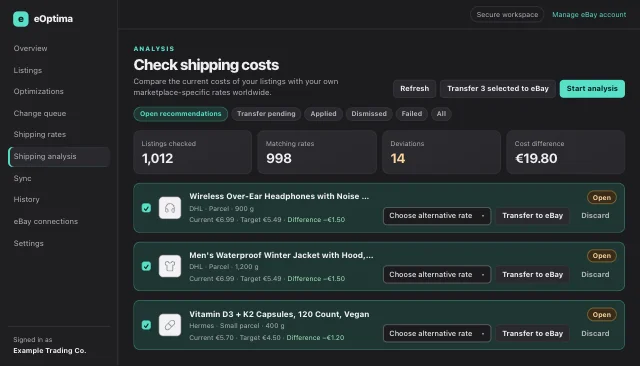Click the eOptima brand name
640x366 pixels.
coord(53,19)
